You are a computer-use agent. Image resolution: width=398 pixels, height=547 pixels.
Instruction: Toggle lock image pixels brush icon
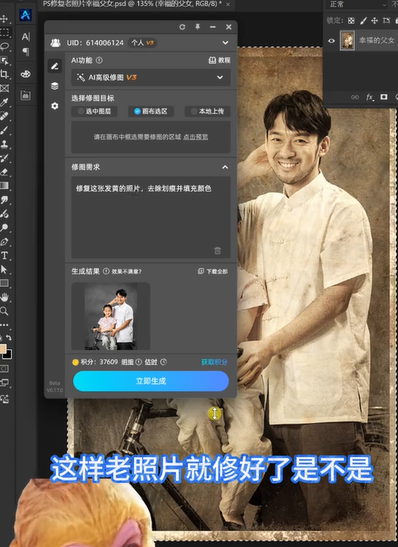pyautogui.click(x=363, y=21)
